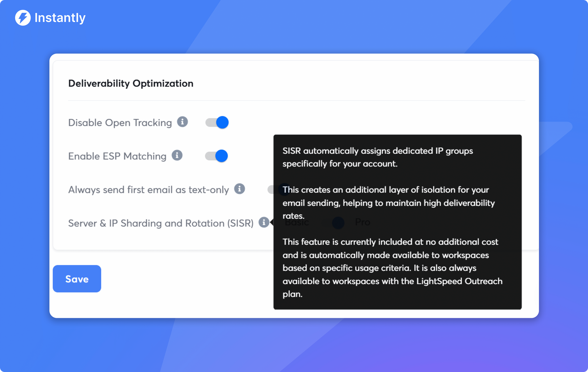Click the Instantly wordmark text
The height and width of the screenshot is (372, 588).
(60, 18)
